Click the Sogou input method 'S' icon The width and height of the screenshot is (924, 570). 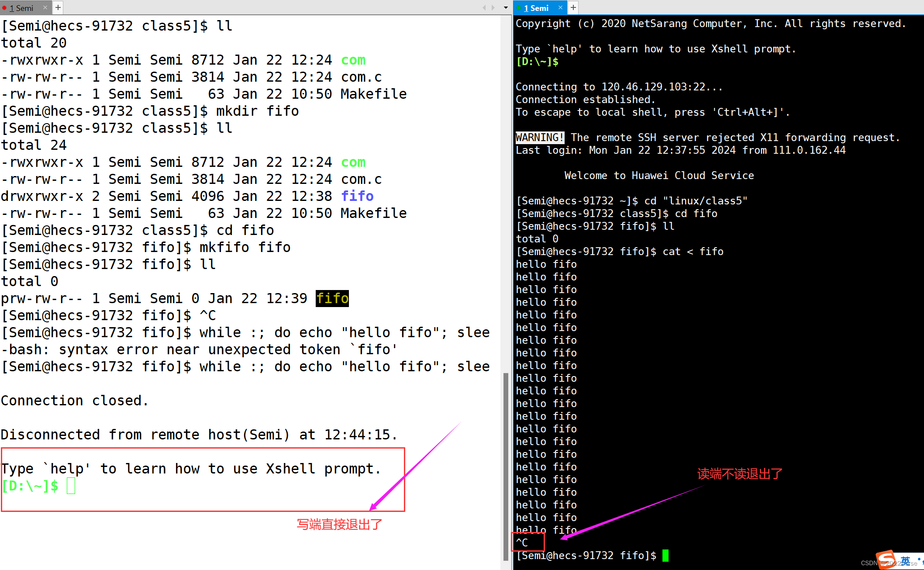pos(886,560)
